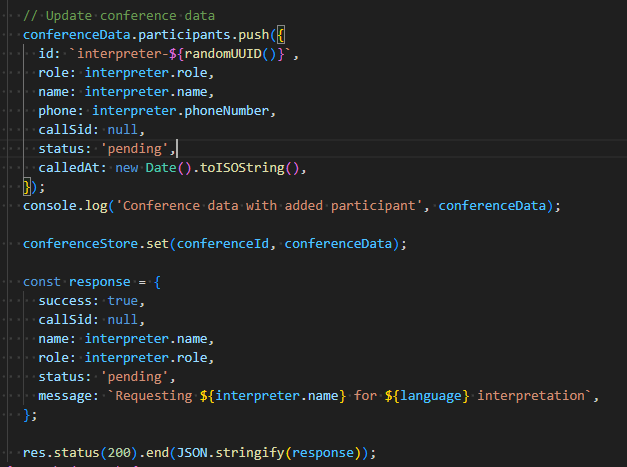Click 'conferenceData.participants.push' call
The height and width of the screenshot is (467, 627).
click(x=146, y=35)
